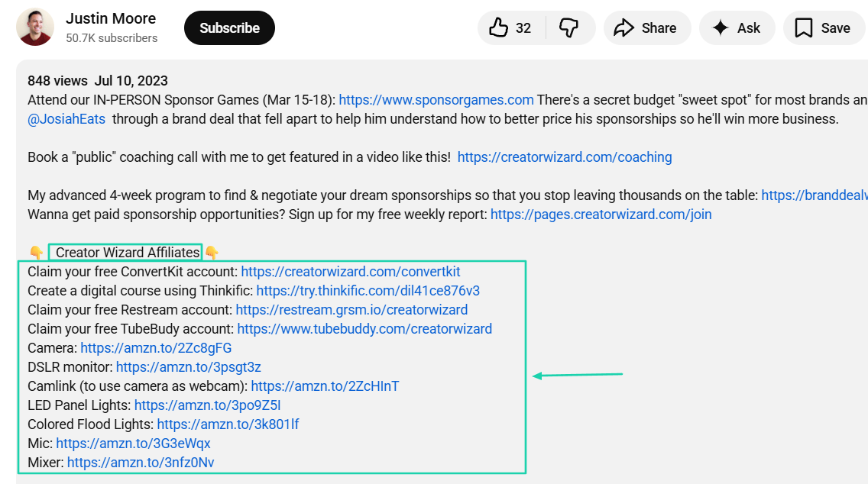This screenshot has height=484, width=868.
Task: Like the video with thumbs up
Action: [x=499, y=27]
